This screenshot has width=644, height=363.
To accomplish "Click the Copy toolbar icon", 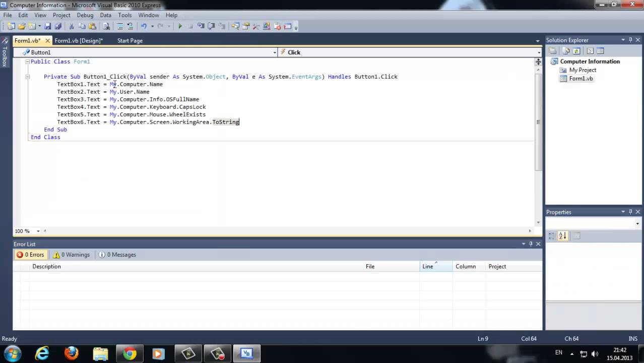I will point(82,26).
